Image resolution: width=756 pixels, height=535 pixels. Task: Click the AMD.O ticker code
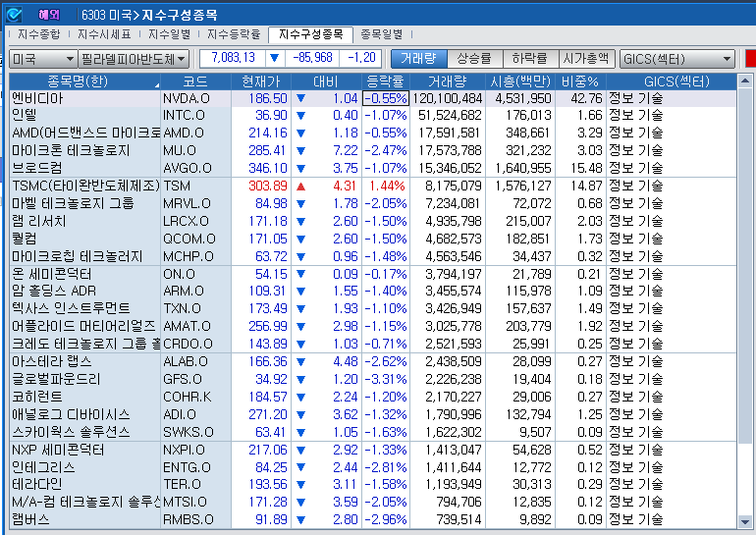184,134
